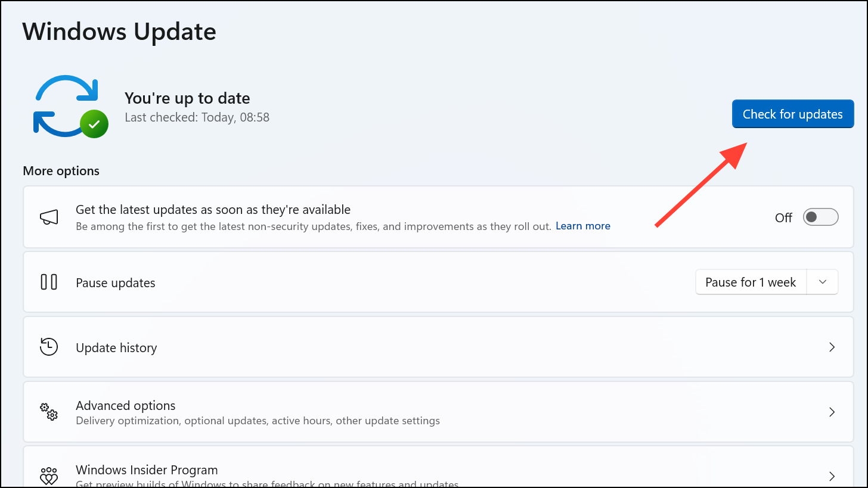Open the Learn more link
This screenshot has width=868, height=488.
click(583, 226)
